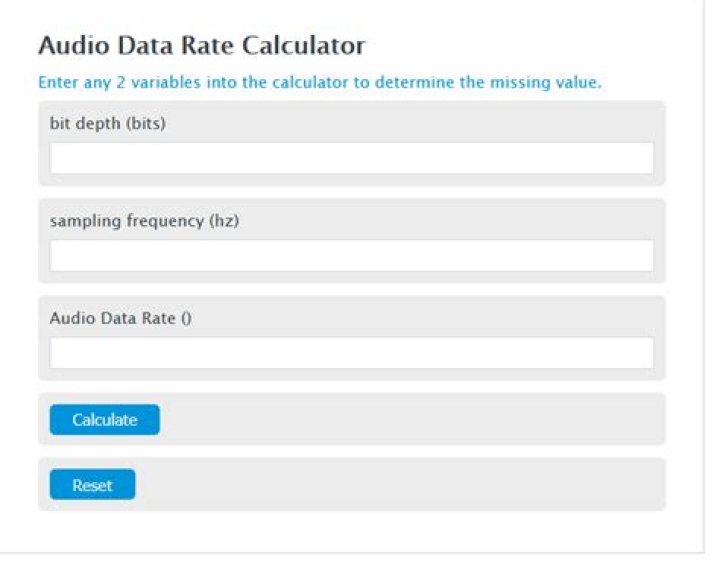Click the empty parentheses after Audio Data Rate
Screen dimensions: 720x561
point(186,318)
